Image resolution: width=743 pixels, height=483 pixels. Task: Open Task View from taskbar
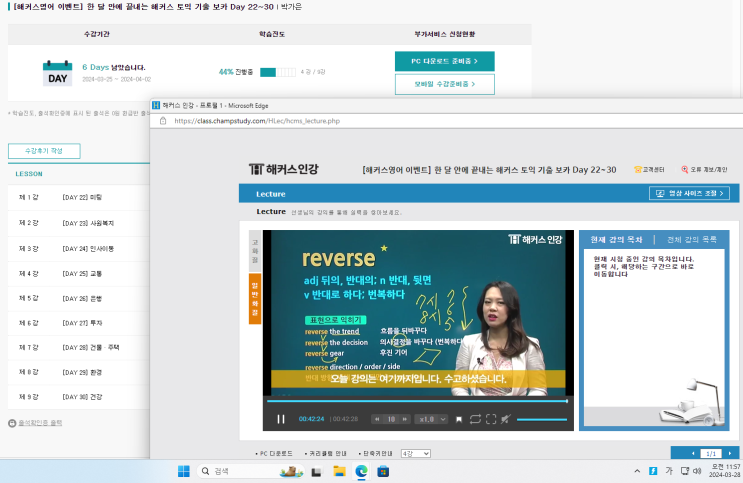coord(316,472)
